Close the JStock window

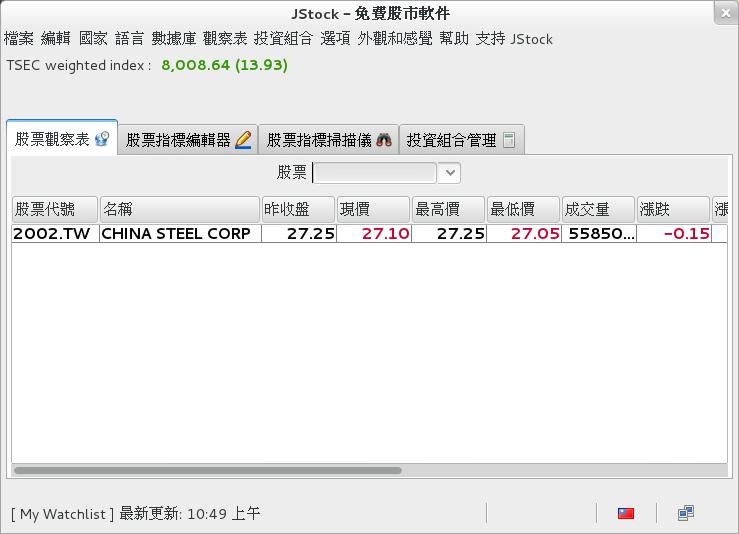[726, 13]
